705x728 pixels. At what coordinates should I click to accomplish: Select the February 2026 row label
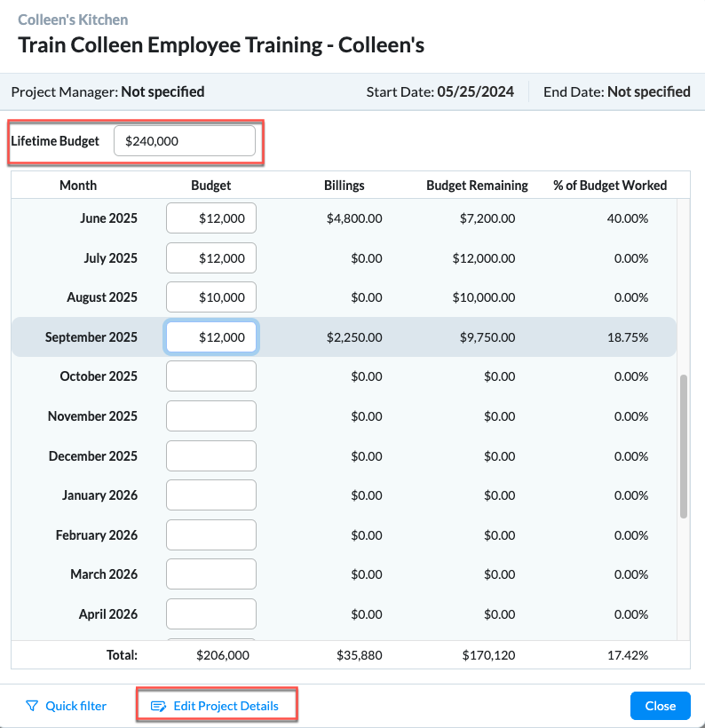tap(97, 534)
